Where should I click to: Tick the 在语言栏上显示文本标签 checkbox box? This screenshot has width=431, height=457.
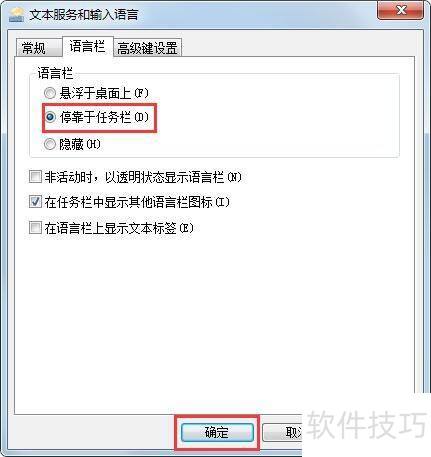tap(35, 228)
